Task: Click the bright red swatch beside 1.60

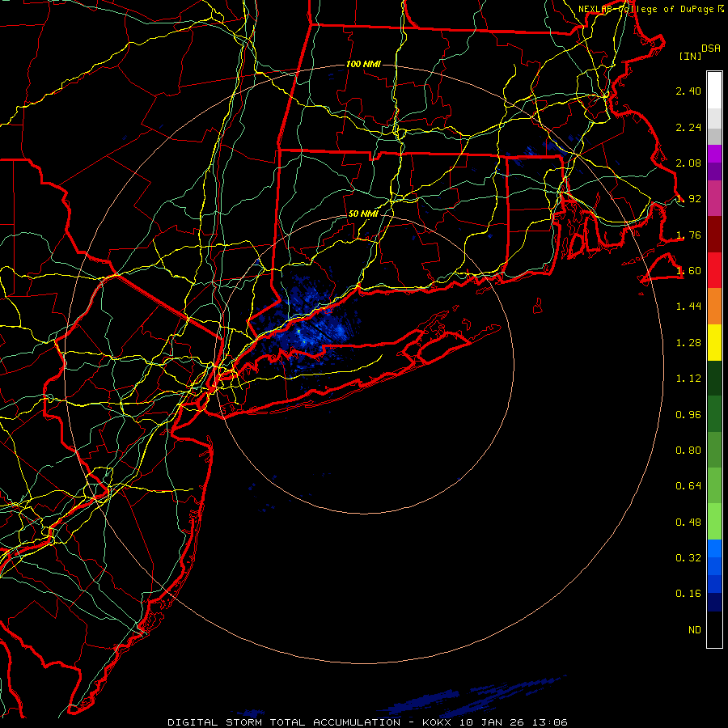Action: [714, 270]
